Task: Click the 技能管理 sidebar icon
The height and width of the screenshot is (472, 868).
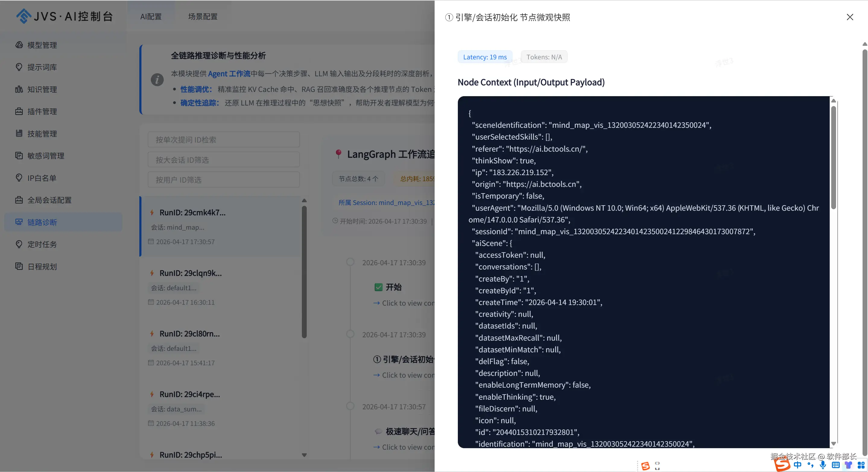Action: tap(19, 134)
